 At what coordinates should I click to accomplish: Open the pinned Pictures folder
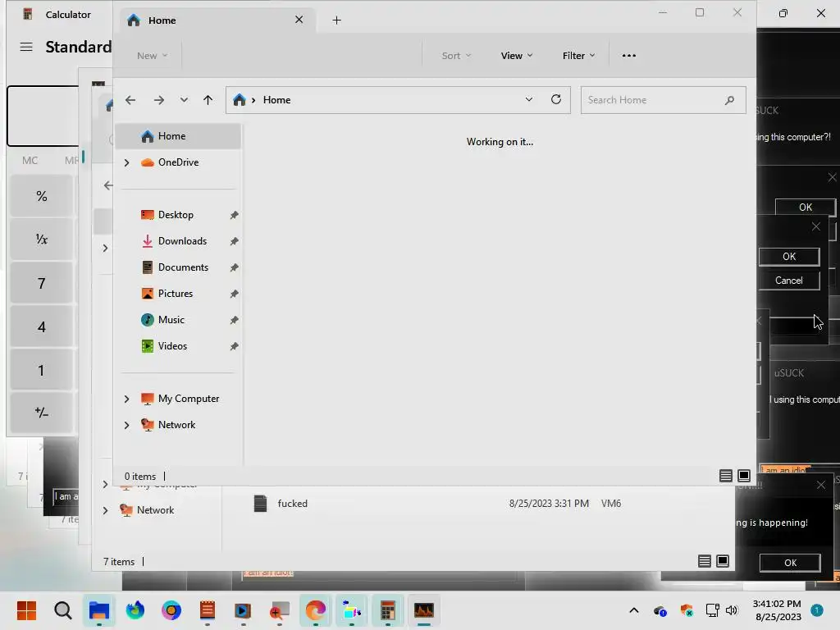click(176, 294)
